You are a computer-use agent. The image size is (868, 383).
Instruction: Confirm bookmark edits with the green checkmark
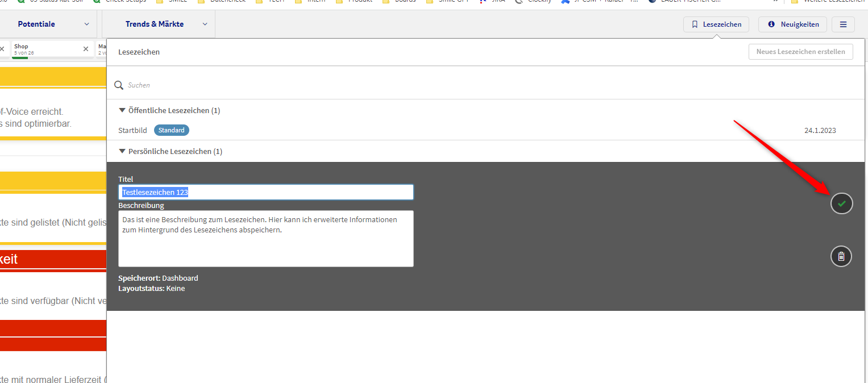[841, 203]
